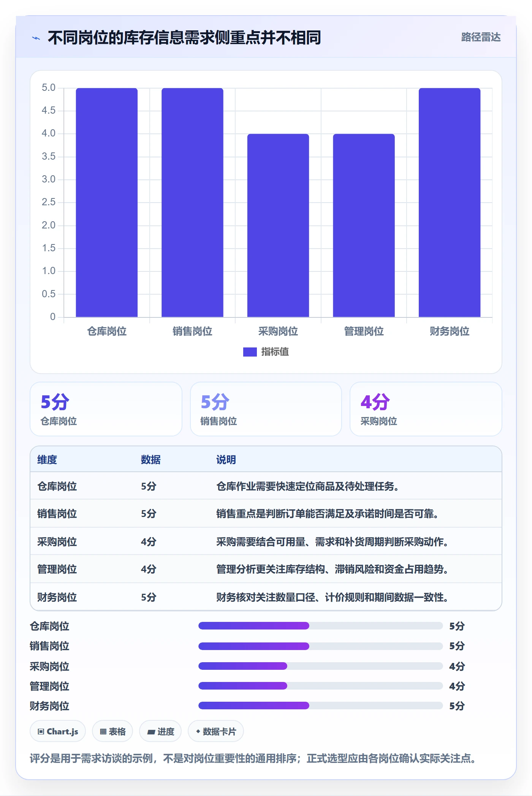Select the 仓库岗位 table row cell
This screenshot has height=796, width=532.
(x=57, y=487)
